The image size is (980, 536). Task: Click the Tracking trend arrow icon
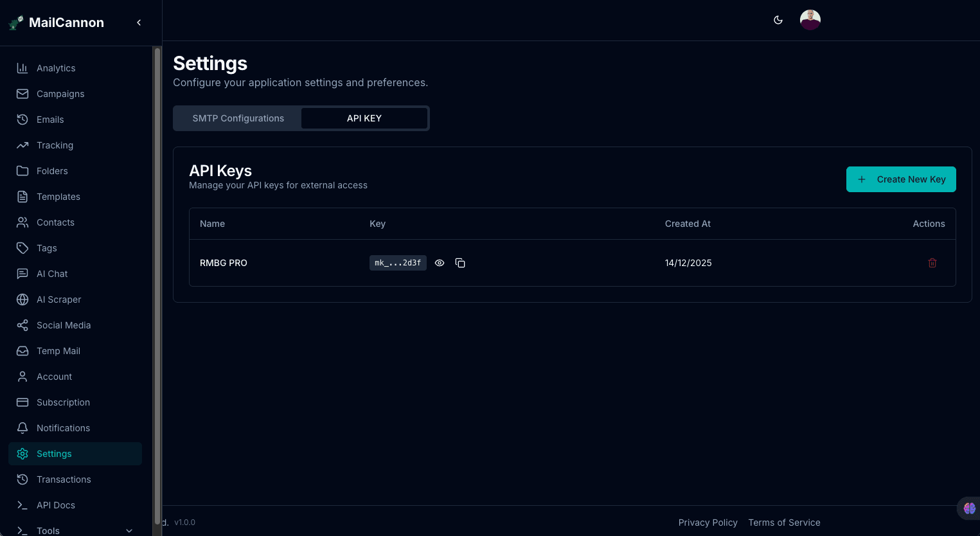[22, 145]
